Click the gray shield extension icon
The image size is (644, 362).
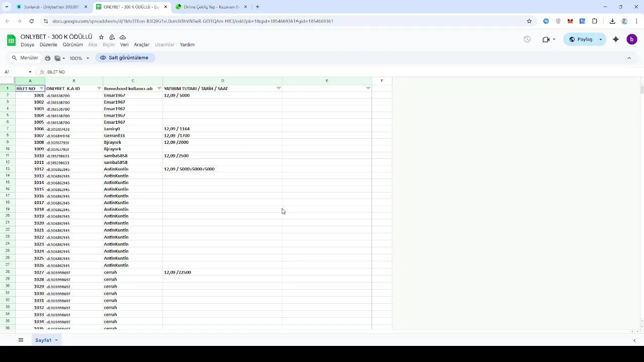coord(558,21)
